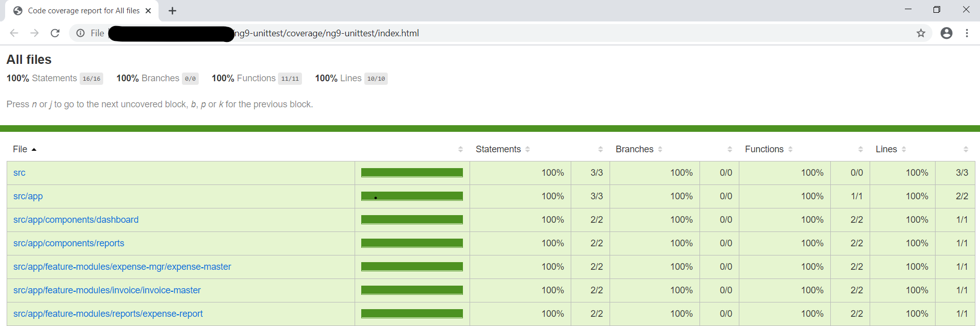The width and height of the screenshot is (980, 326).
Task: Sort table by File column
Action: pos(20,149)
